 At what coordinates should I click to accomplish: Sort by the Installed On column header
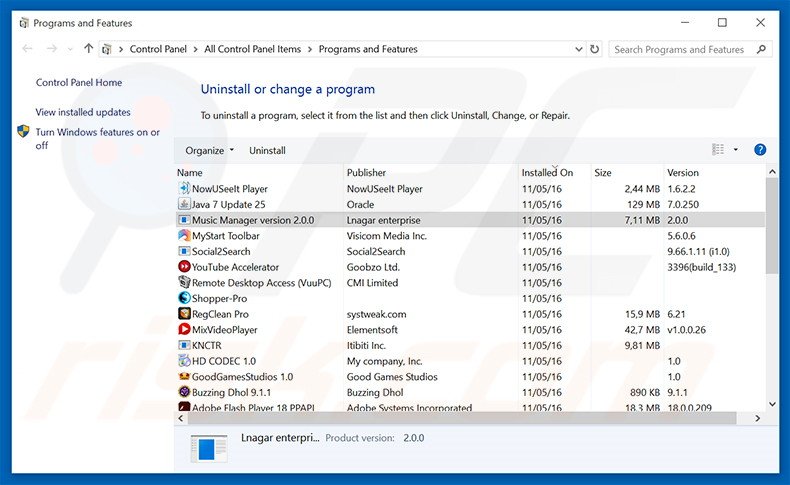554,172
